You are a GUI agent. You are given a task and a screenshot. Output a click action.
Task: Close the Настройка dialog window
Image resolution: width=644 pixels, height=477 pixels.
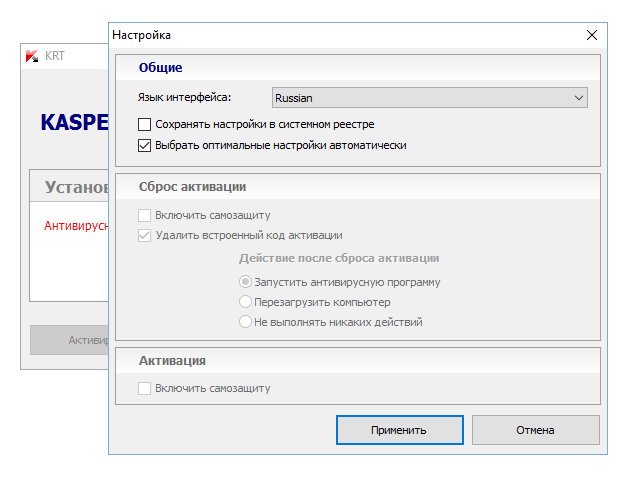592,35
